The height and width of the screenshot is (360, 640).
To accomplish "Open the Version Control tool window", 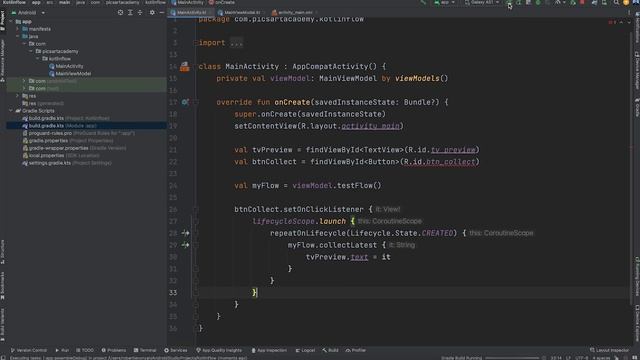I will tap(29, 350).
